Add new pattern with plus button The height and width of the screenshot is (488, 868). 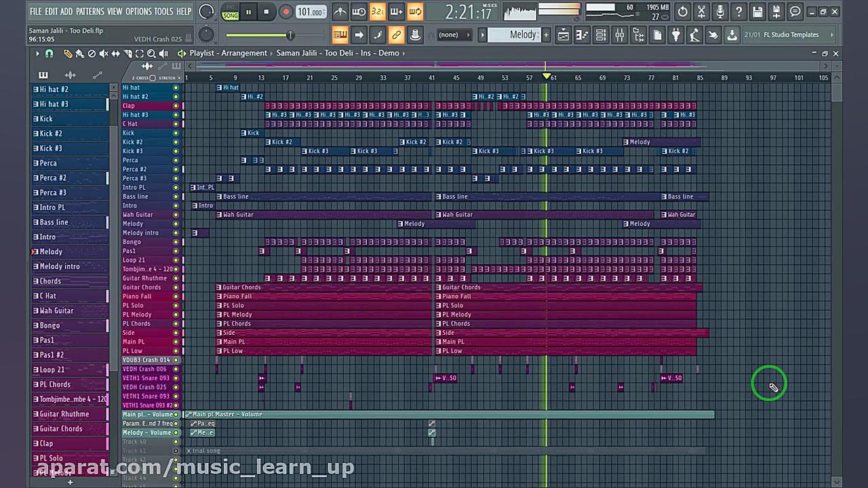[x=546, y=35]
